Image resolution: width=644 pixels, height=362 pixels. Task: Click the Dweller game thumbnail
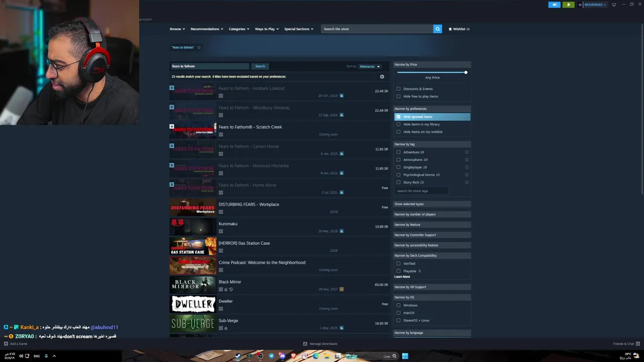193,304
